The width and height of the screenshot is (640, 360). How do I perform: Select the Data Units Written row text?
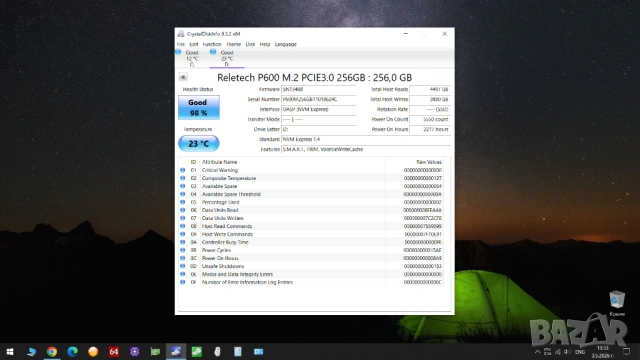point(223,218)
